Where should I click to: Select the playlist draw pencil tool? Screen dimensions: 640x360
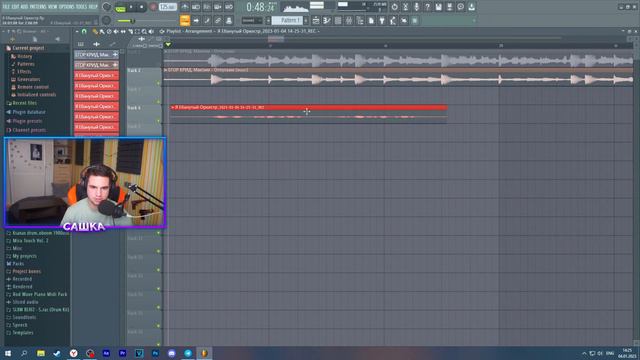[95, 31]
